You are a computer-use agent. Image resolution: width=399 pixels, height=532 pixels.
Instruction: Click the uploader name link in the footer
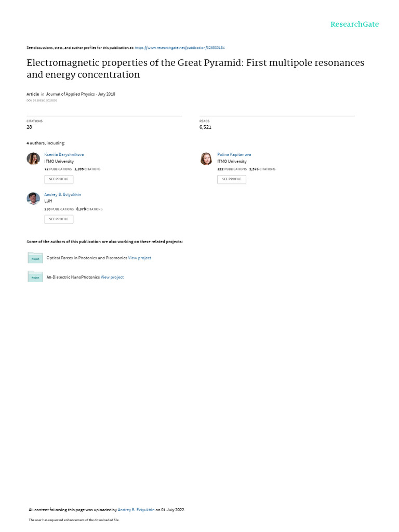[136, 510]
